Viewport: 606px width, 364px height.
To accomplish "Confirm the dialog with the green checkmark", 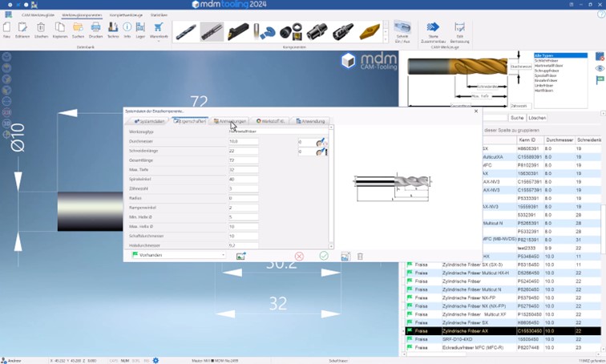I will pyautogui.click(x=324, y=256).
